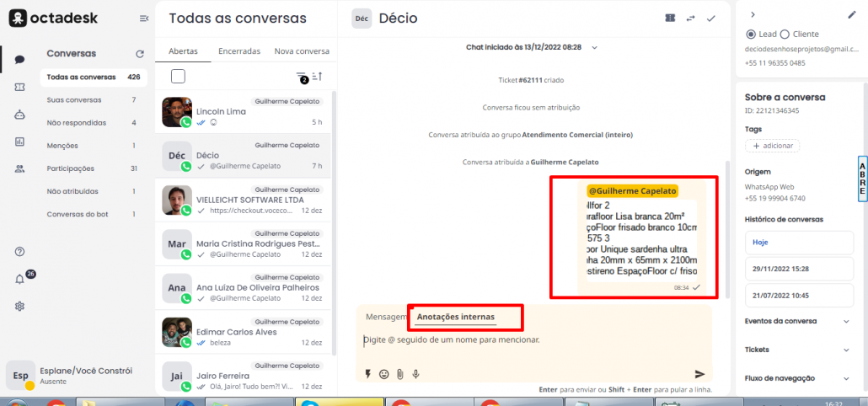Record audio with microphone icon

pos(416,374)
